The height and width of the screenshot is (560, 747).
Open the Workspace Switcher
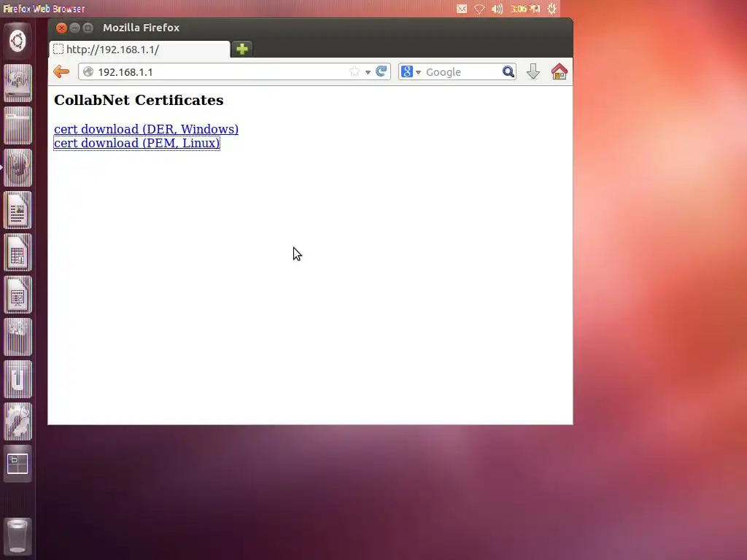18,464
